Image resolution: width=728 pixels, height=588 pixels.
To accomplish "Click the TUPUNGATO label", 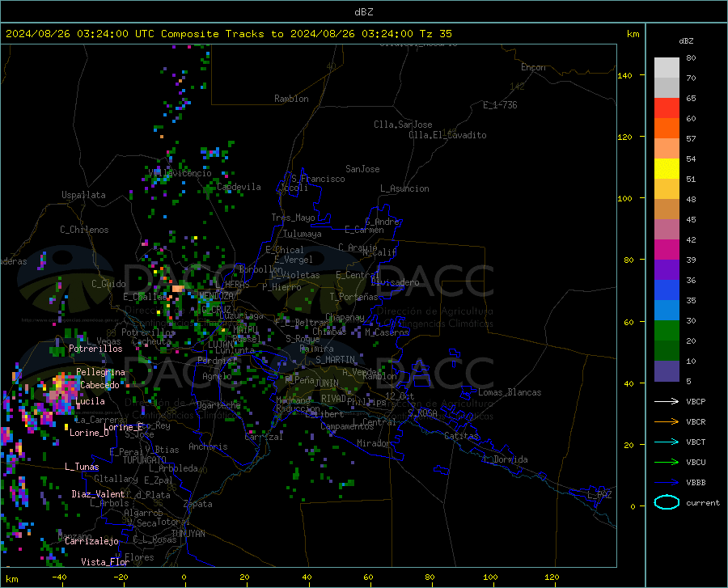I will (145, 460).
